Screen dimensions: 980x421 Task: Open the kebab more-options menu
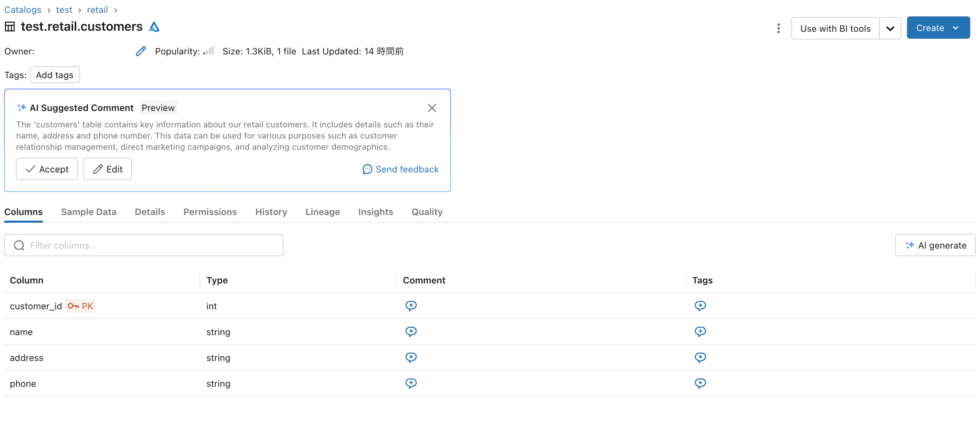click(778, 28)
